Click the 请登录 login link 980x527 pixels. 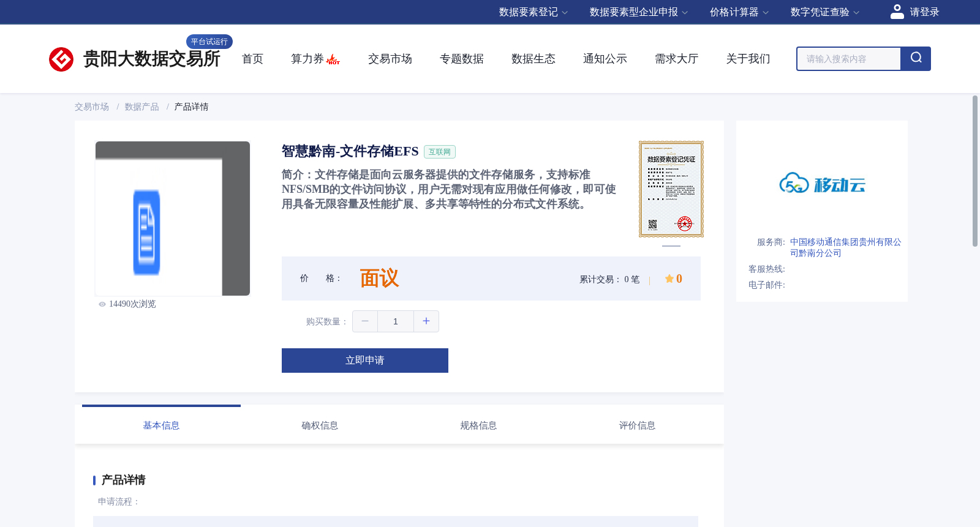coord(924,12)
